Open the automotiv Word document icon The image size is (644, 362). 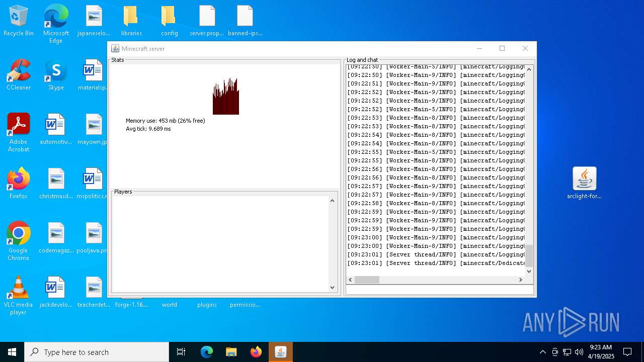56,129
